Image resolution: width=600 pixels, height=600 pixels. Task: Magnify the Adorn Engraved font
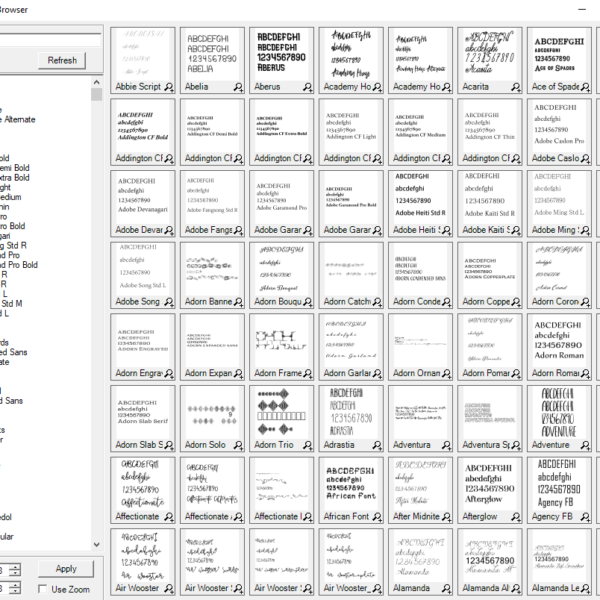click(x=169, y=373)
